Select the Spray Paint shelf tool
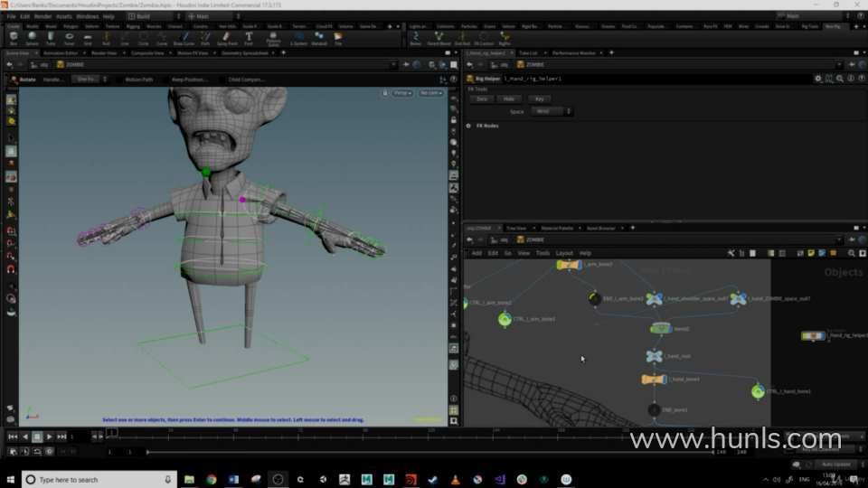 (226, 38)
